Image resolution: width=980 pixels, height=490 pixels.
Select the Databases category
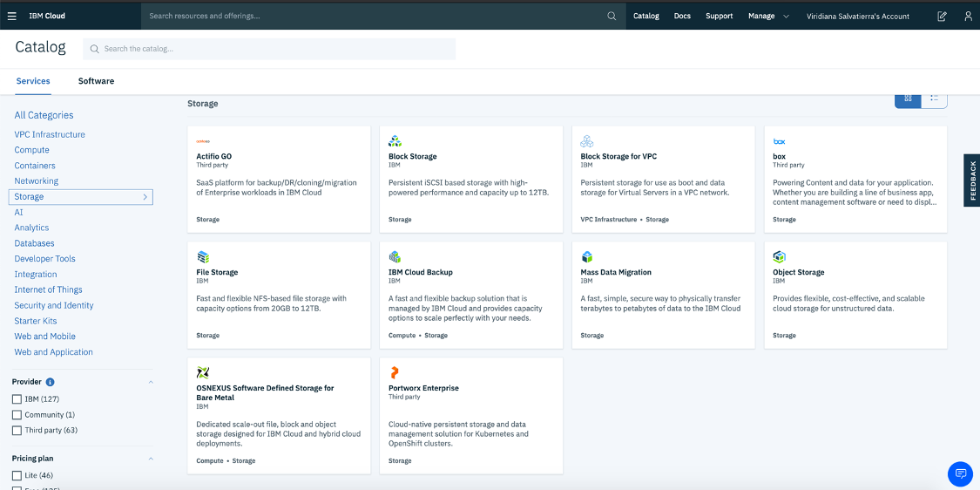[x=34, y=243]
